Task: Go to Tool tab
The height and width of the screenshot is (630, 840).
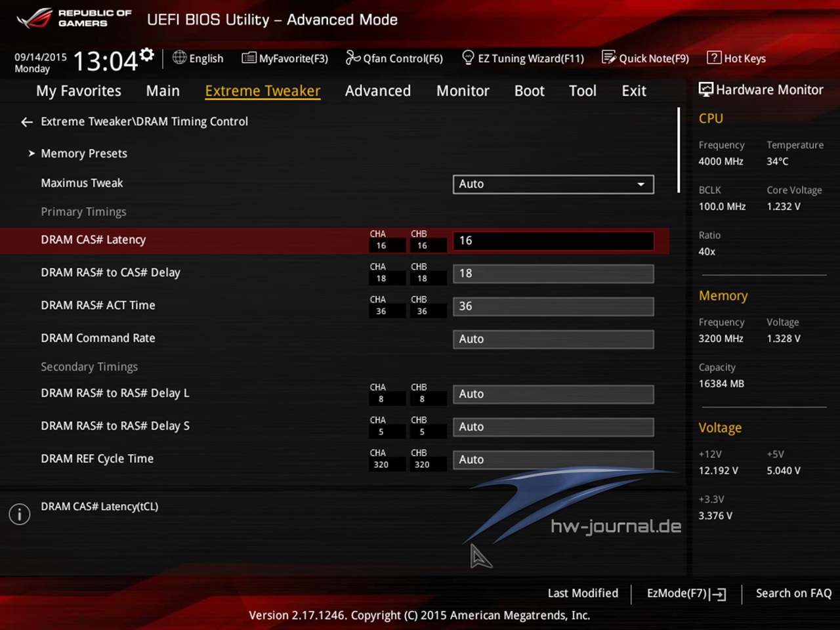Action: click(x=583, y=91)
